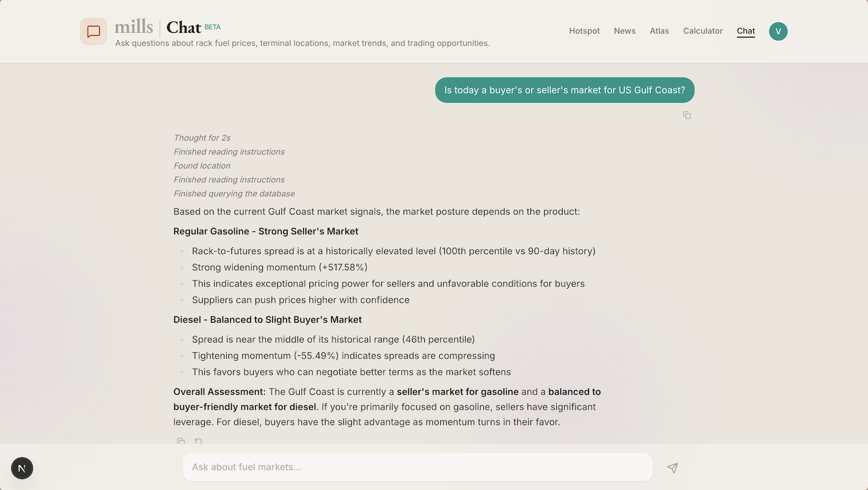
Task: Open the Hotspot page
Action: click(584, 31)
